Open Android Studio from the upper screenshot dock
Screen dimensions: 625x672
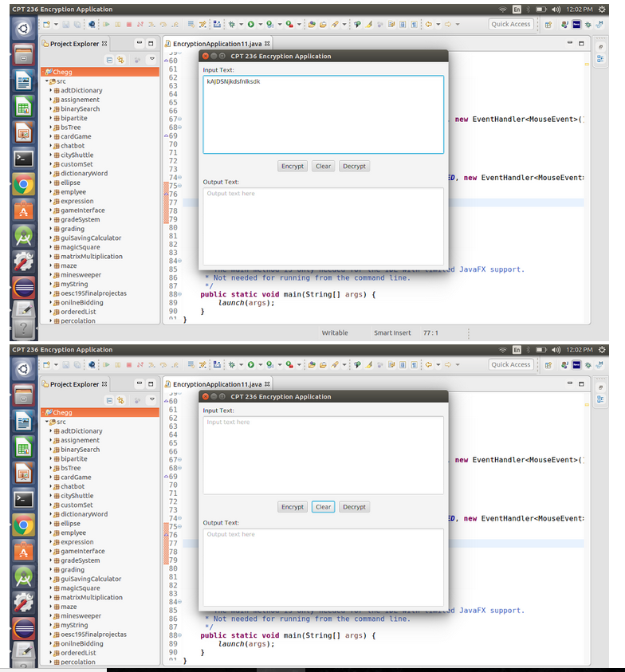point(24,236)
